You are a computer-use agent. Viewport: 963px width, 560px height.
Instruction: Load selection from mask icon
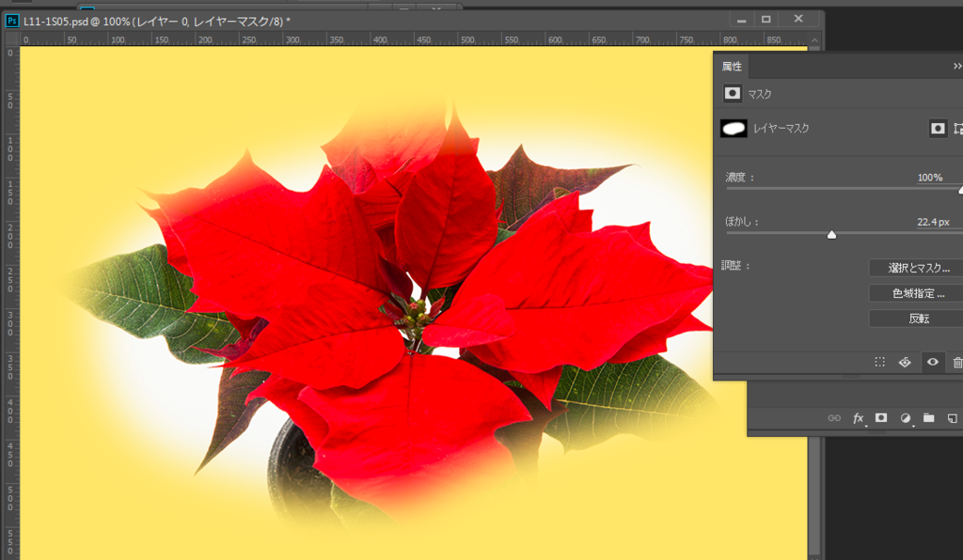[879, 362]
